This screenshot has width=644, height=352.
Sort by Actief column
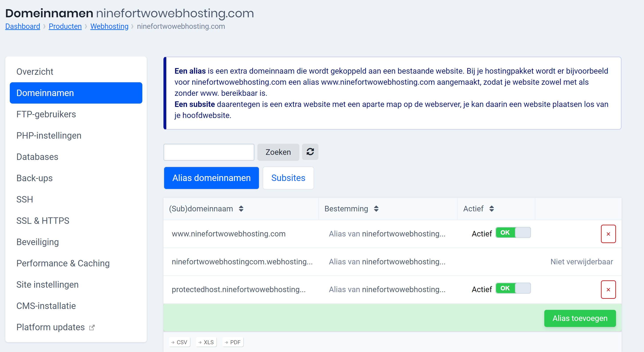[491, 209]
